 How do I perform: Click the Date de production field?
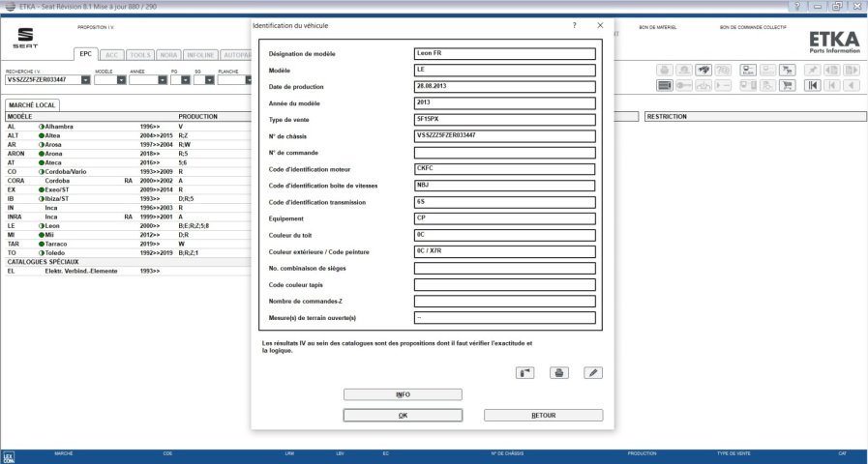pos(505,87)
